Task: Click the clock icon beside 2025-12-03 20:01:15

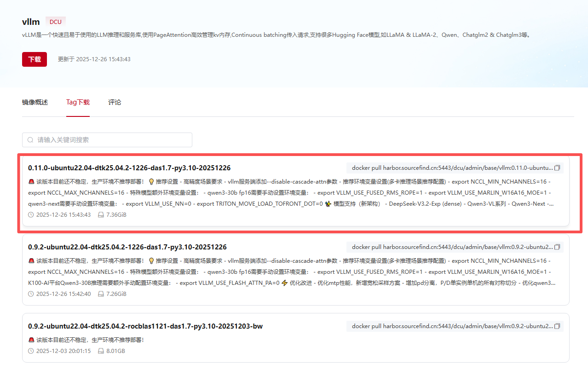Action: (x=31, y=351)
